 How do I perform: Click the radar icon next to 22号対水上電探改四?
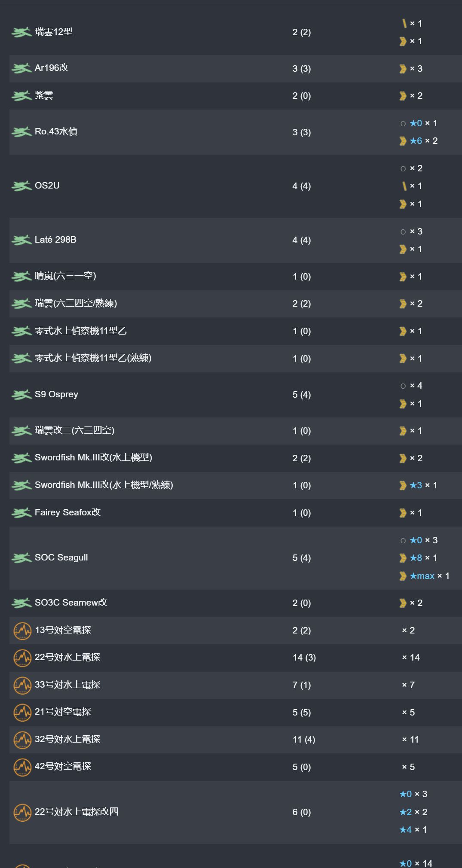point(22,812)
